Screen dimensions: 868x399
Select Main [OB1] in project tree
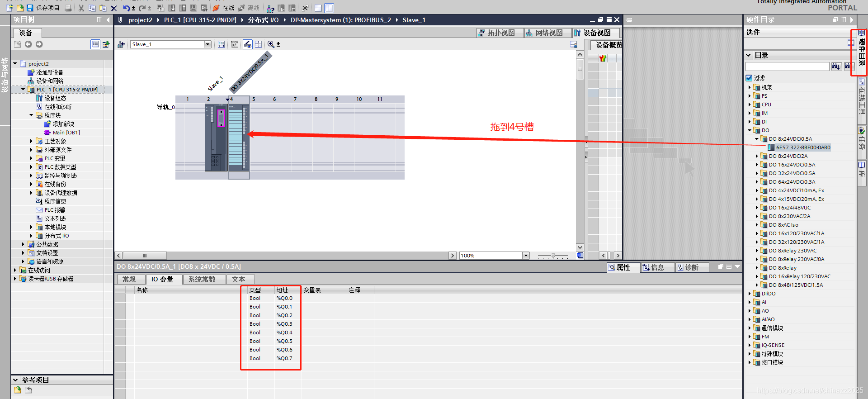pyautogui.click(x=66, y=133)
